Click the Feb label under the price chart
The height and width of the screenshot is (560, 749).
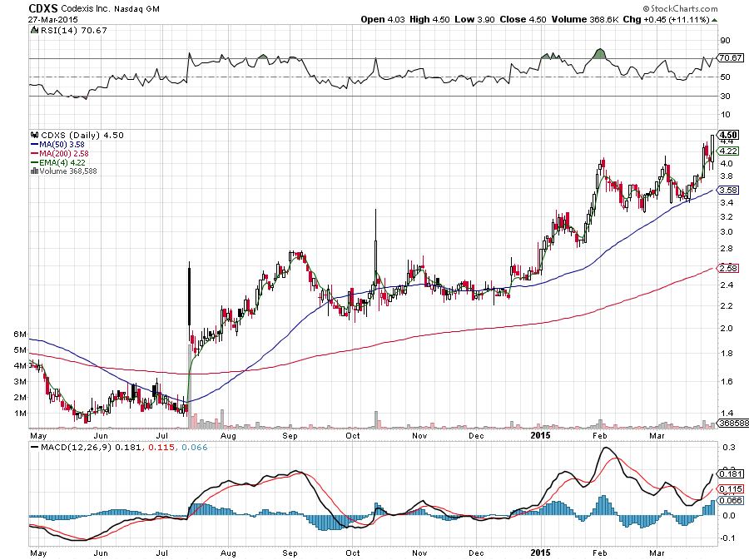click(599, 435)
